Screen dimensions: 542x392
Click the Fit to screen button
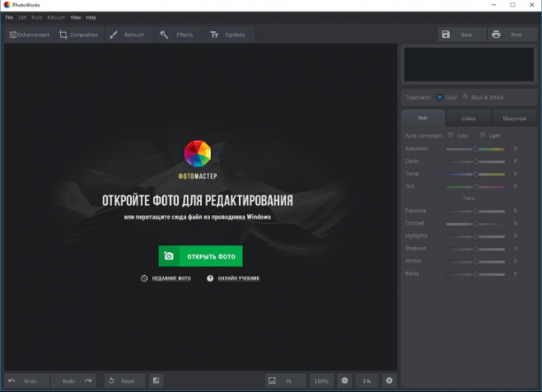(285, 380)
